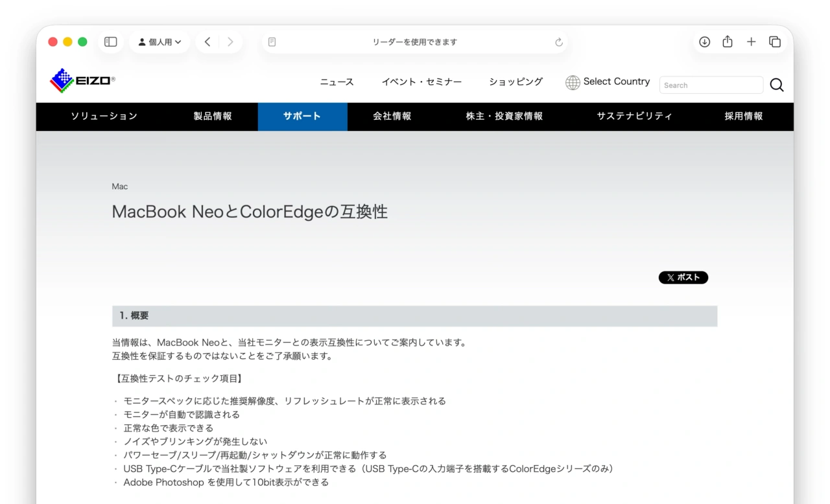Click the line starting with モニタースペックに応じた
The width and height of the screenshot is (830, 504).
285,401
